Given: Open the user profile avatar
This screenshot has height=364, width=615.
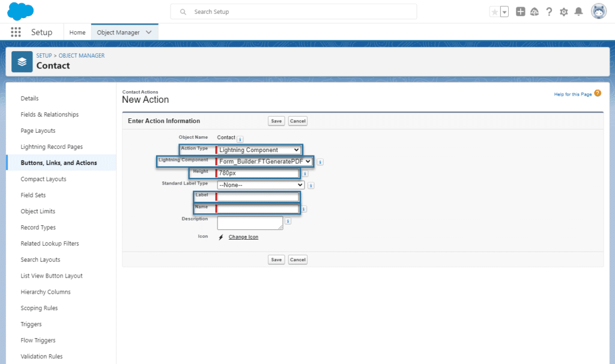Looking at the screenshot, I should [x=598, y=11].
